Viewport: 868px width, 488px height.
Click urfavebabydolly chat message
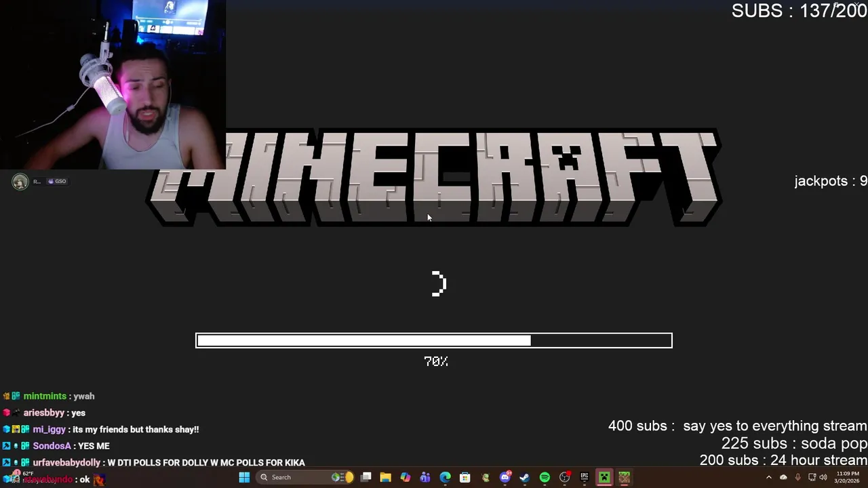click(154, 462)
